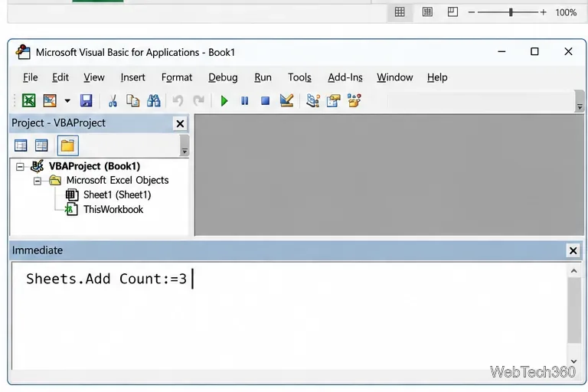Open the Edit menu
588x392 pixels.
coord(60,77)
